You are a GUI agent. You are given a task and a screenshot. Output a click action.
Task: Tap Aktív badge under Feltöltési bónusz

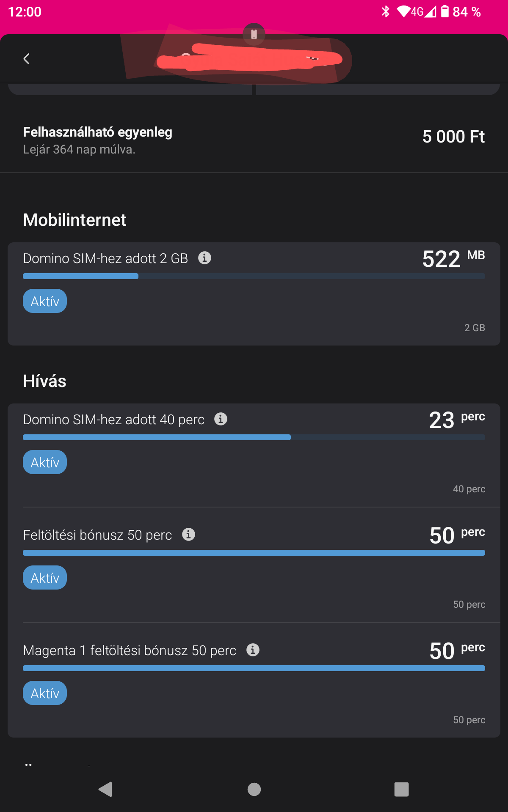pos(45,578)
